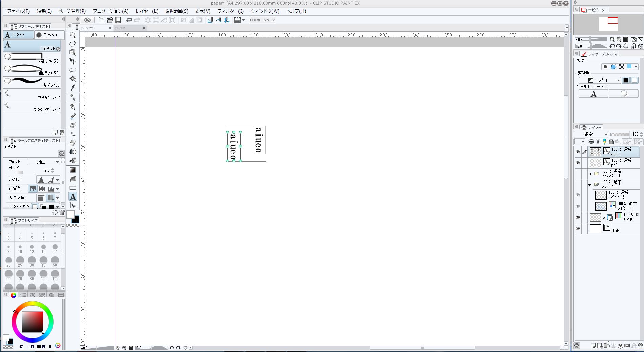Select フキダシペン sub tool
Viewport: 644px width, 352px height.
pyautogui.click(x=32, y=82)
